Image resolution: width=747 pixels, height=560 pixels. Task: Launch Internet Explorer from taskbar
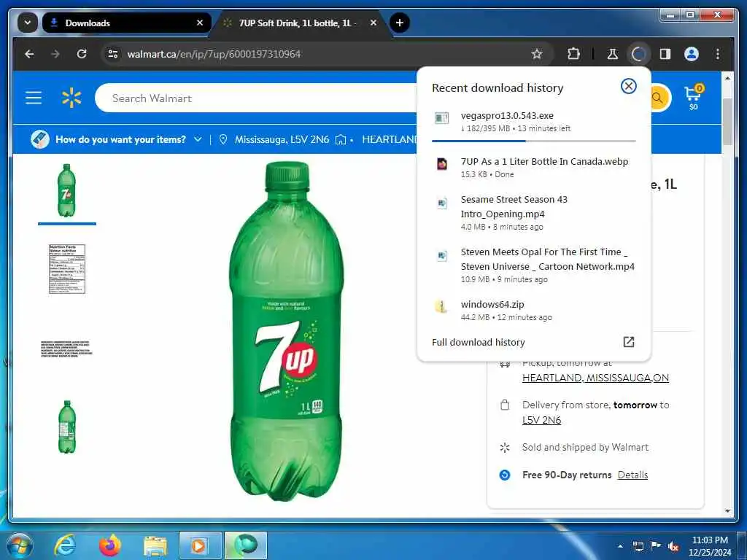(64, 545)
